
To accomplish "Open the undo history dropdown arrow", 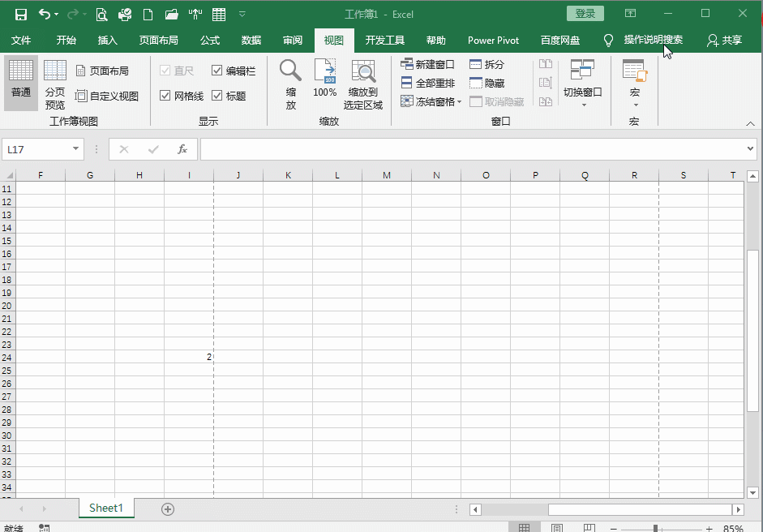I will tap(57, 15).
